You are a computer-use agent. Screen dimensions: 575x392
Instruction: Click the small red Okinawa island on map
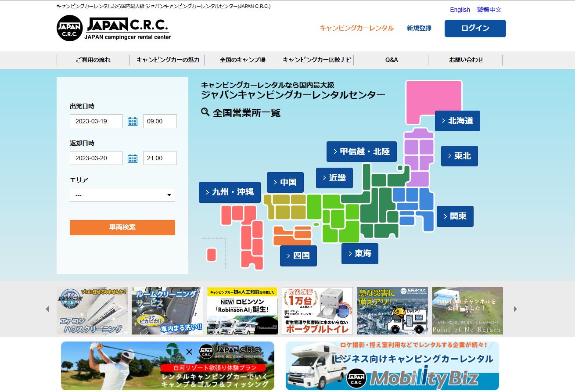click(x=211, y=255)
